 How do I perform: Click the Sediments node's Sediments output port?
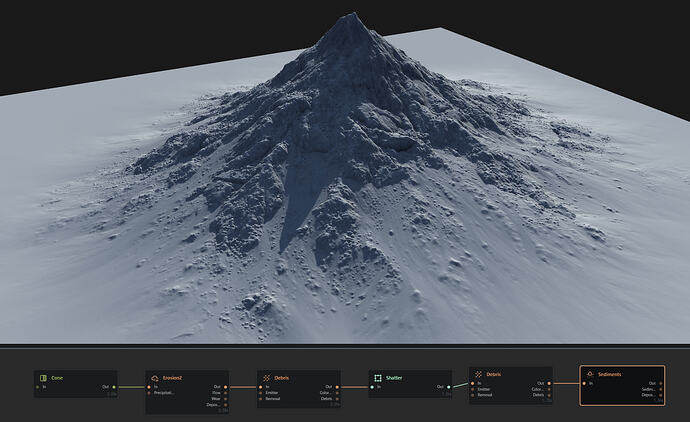(661, 389)
